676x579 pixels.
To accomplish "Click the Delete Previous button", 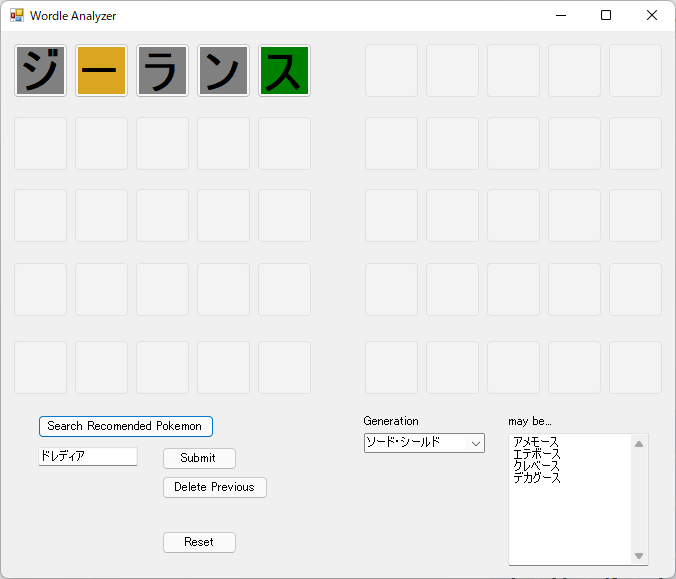I will click(x=215, y=487).
